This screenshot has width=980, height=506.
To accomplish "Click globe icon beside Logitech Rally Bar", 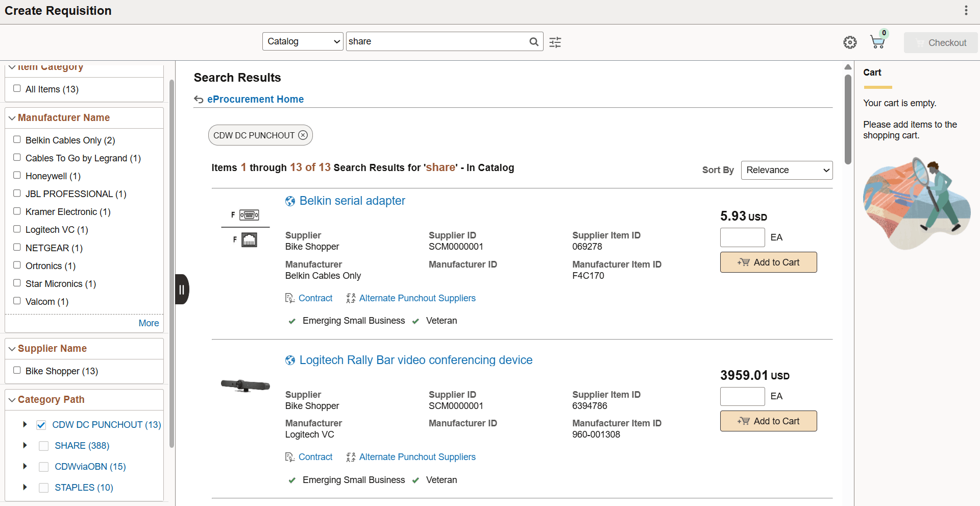I will (x=290, y=360).
